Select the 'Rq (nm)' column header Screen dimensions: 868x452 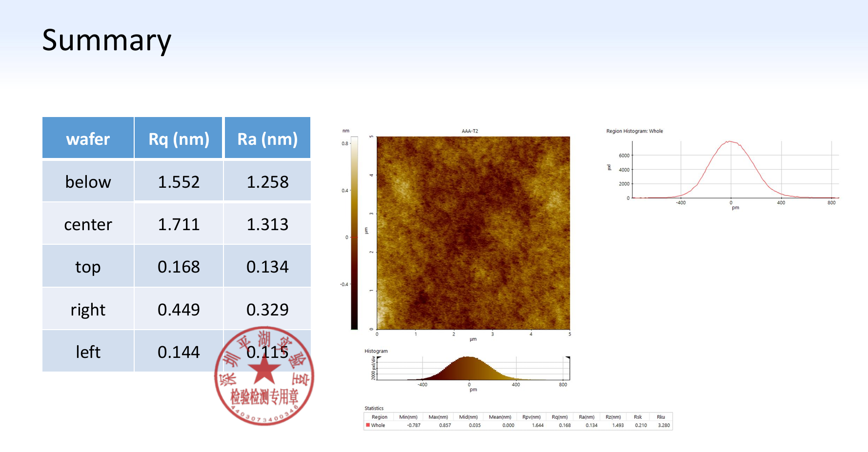(x=179, y=138)
